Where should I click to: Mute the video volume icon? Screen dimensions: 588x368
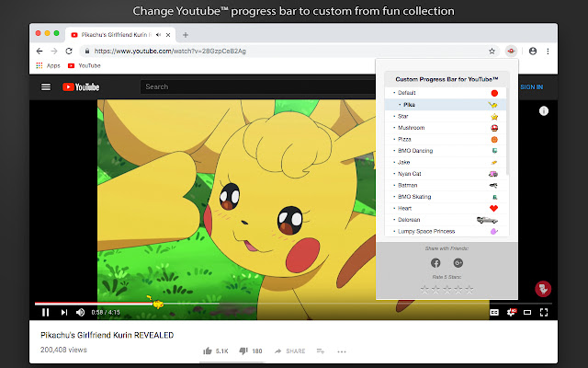tap(80, 313)
